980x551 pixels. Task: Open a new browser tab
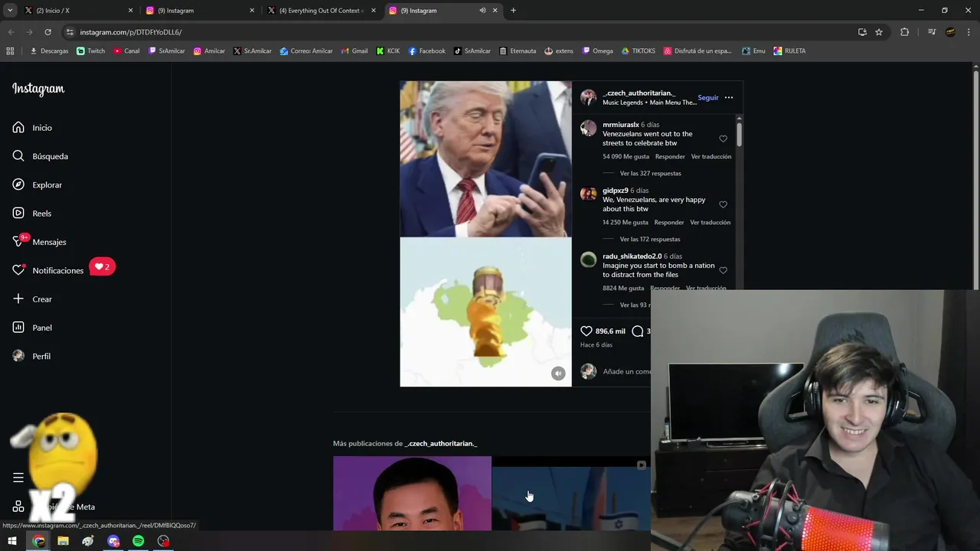tap(513, 11)
